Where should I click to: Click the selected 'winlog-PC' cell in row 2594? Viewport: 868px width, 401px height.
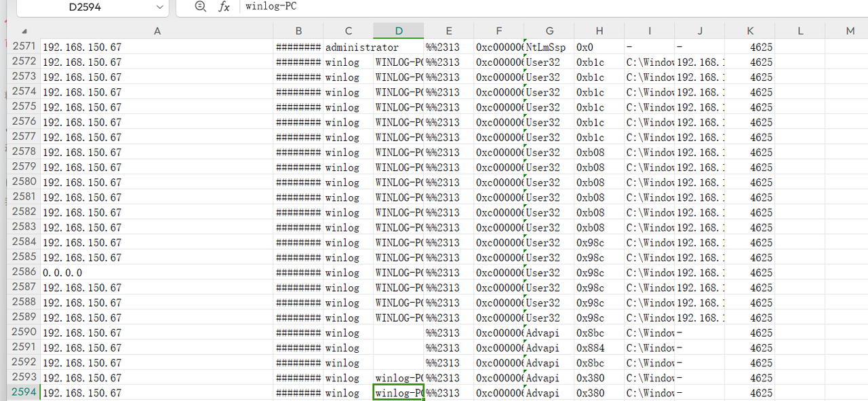(x=399, y=393)
